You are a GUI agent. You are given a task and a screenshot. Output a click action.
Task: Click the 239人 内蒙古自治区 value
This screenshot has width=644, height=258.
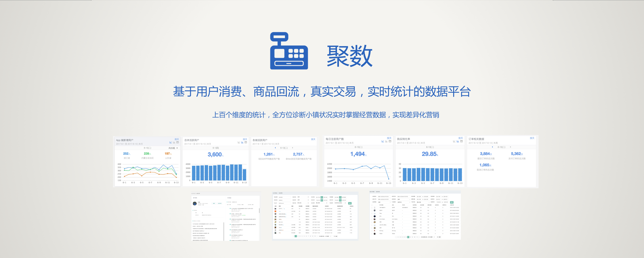click(x=147, y=154)
